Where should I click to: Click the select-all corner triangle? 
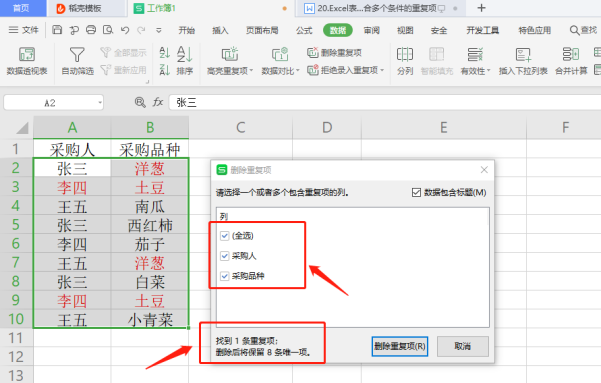pyautogui.click(x=23, y=128)
